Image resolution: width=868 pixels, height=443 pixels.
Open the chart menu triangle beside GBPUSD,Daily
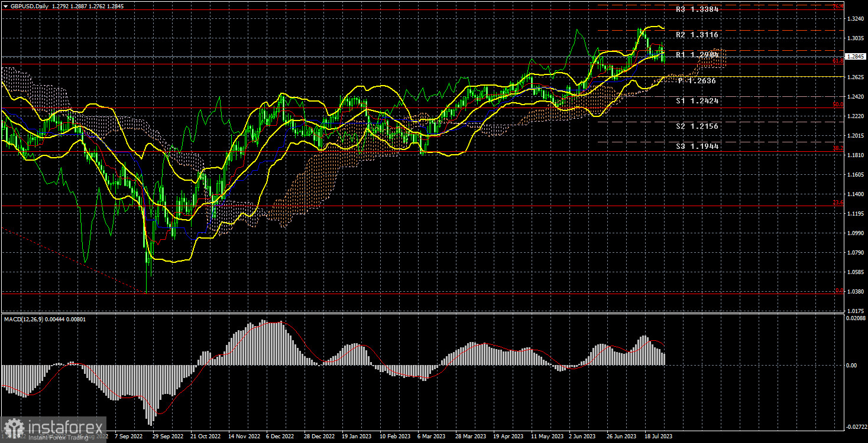5,5
